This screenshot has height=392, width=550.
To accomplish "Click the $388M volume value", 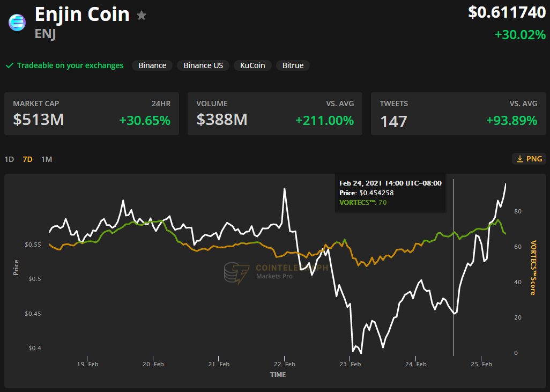I will 222,120.
